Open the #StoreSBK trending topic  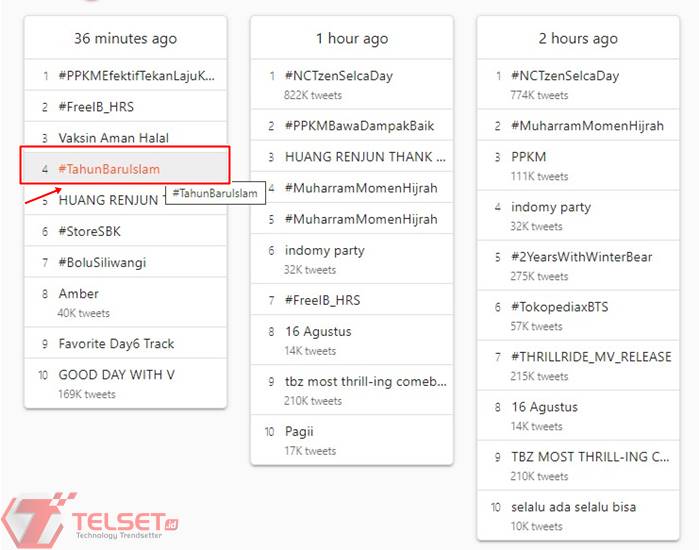coord(92,231)
